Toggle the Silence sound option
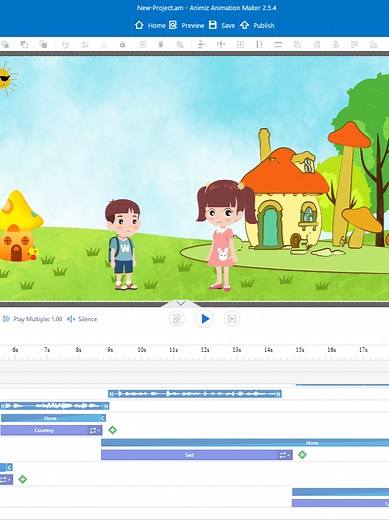This screenshot has width=389, height=520. (x=82, y=319)
